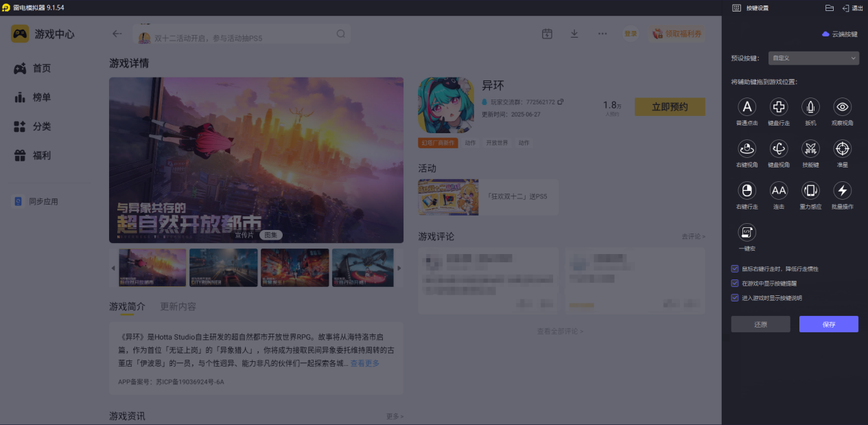Viewport: 868px width, 425px height.
Task: Click the 还原 restore button
Action: click(x=760, y=324)
